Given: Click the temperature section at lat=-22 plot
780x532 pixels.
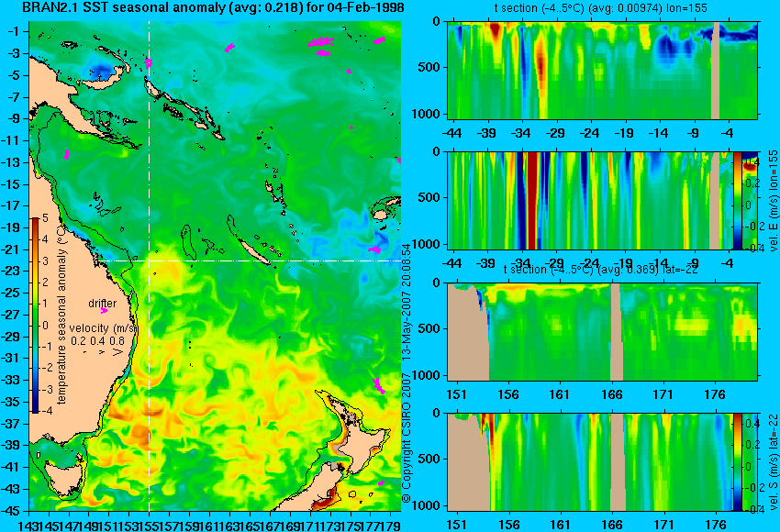Looking at the screenshot, I should [x=602, y=332].
